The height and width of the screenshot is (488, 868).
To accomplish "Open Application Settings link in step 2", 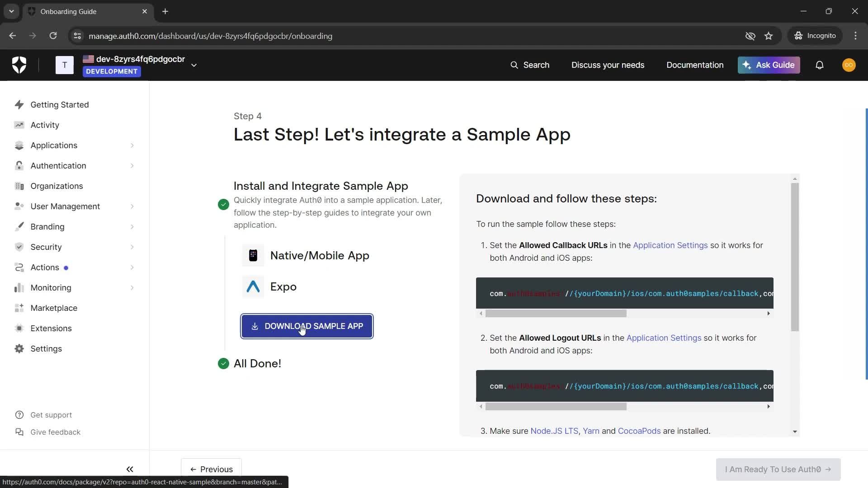I will coord(664,338).
